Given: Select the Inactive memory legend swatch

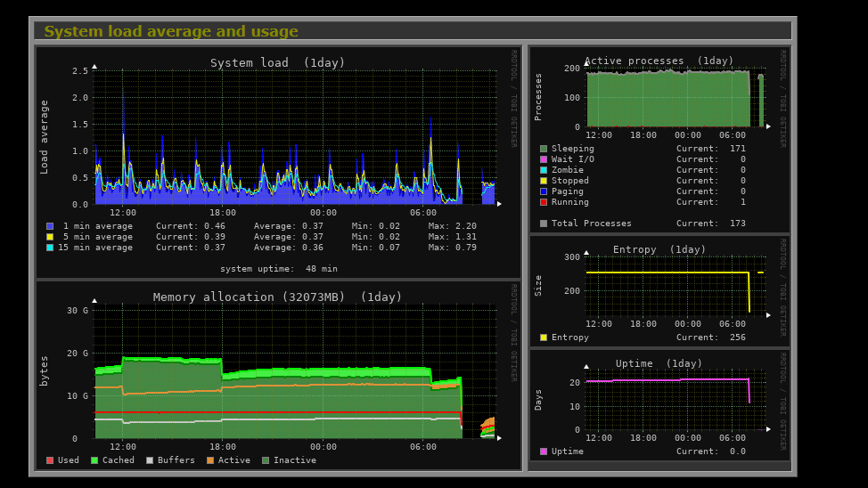Looking at the screenshot, I should tap(266, 460).
